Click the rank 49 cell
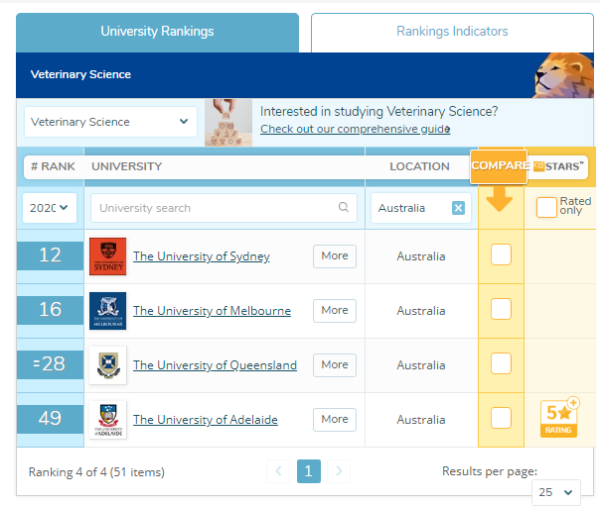Screen dimensions: 600x506 (x=50, y=419)
